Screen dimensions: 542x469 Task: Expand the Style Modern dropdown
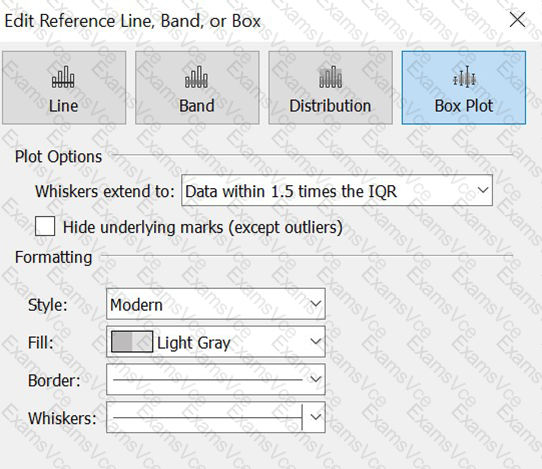[216, 304]
